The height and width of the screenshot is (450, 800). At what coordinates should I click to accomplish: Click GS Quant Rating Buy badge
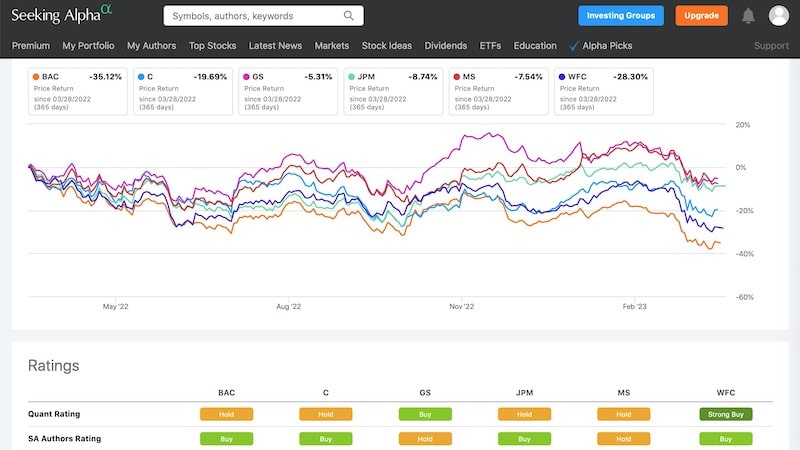(425, 414)
